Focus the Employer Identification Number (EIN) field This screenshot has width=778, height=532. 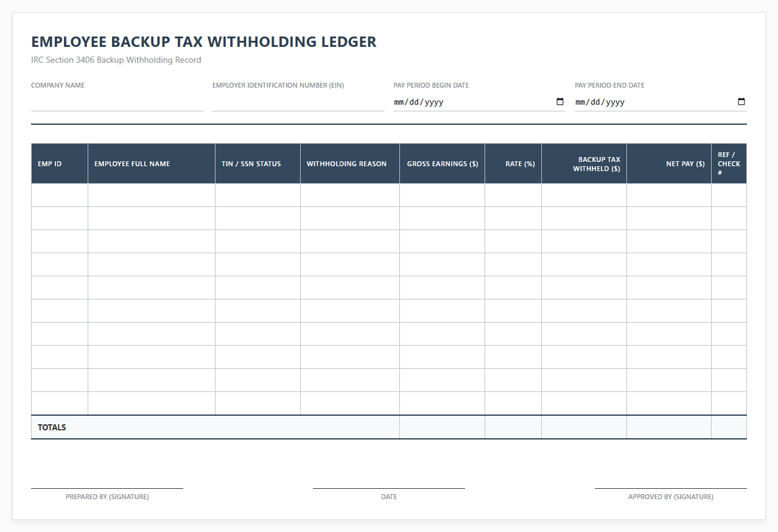pyautogui.click(x=298, y=102)
